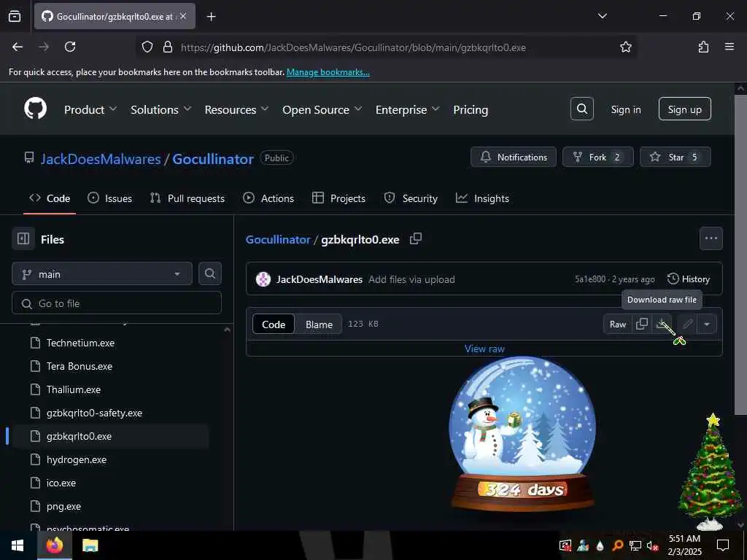
Task: Click the JackDoesMalwares avatar icon
Action: pos(263,279)
